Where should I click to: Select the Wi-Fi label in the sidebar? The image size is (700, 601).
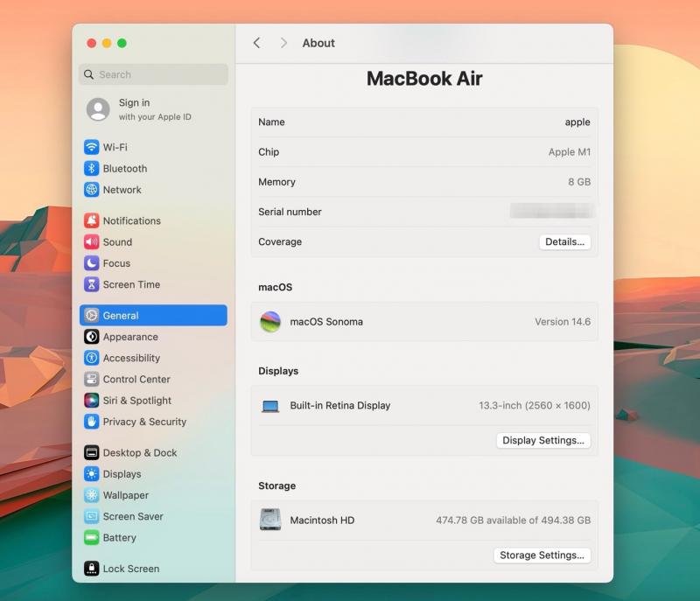point(115,147)
